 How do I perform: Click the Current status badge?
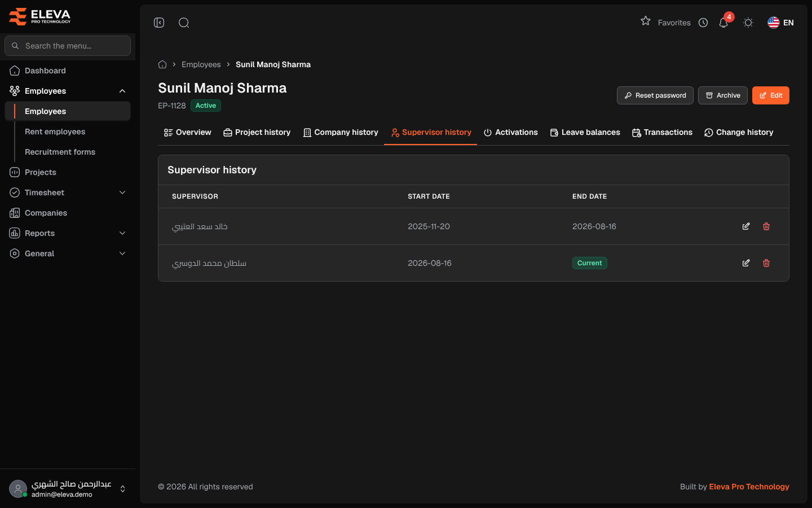[590, 263]
